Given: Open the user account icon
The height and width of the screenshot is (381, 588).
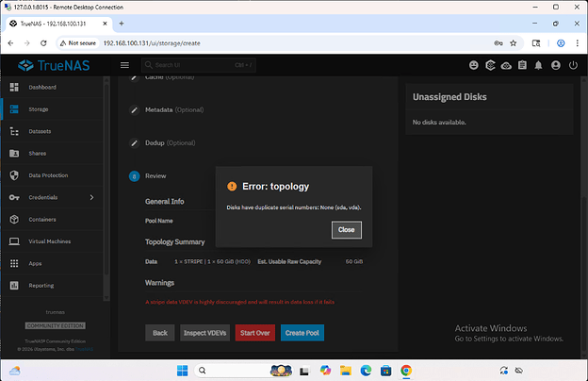Looking at the screenshot, I should point(556,65).
